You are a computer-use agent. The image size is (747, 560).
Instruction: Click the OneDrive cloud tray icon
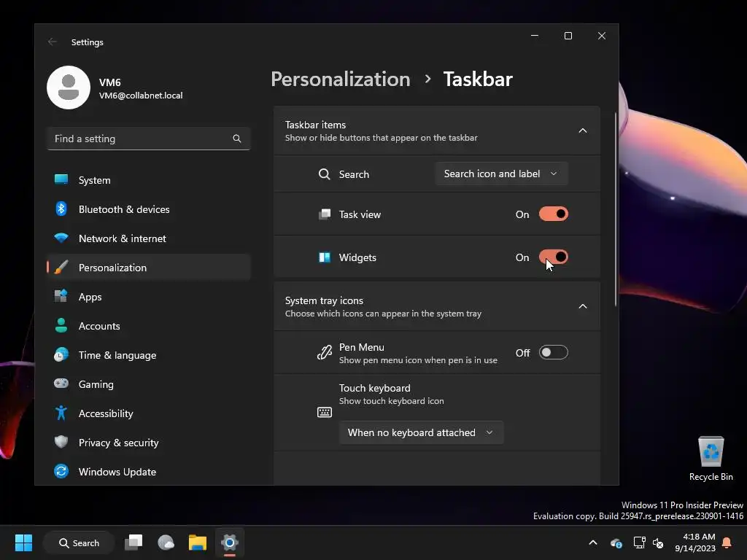[x=616, y=542]
